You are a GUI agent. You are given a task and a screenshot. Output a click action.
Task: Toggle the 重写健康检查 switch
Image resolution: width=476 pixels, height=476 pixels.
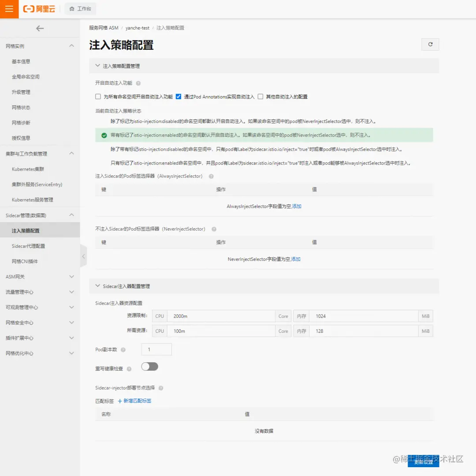pyautogui.click(x=150, y=367)
